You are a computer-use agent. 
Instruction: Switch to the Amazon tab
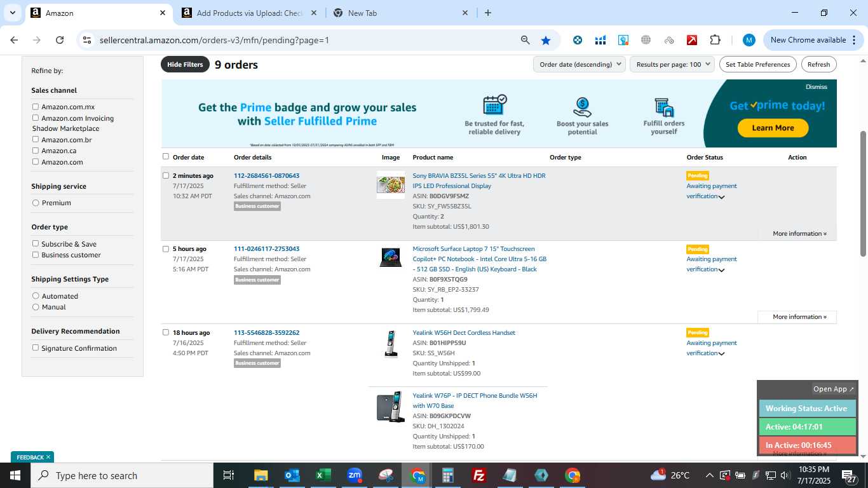click(x=98, y=13)
